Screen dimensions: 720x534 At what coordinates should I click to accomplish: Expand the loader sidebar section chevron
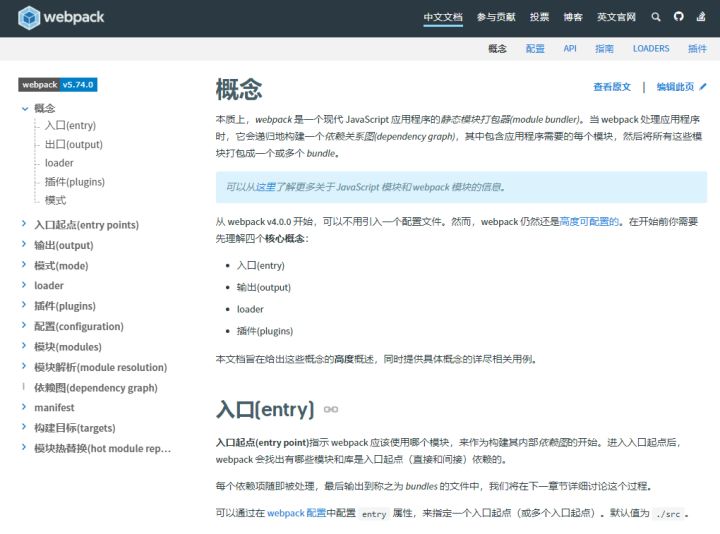(x=24, y=285)
